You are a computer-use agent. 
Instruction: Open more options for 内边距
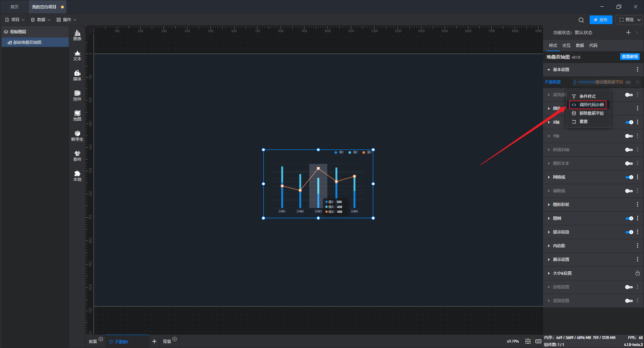click(637, 246)
